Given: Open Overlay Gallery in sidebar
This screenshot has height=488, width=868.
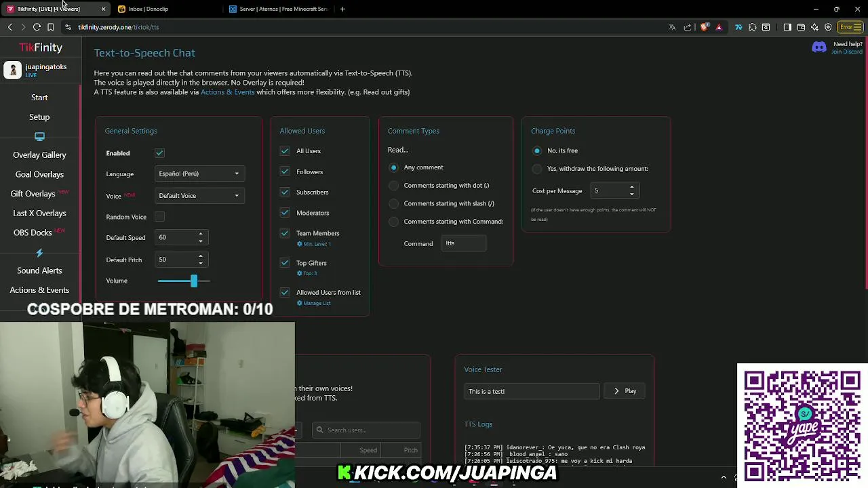Looking at the screenshot, I should coord(39,155).
